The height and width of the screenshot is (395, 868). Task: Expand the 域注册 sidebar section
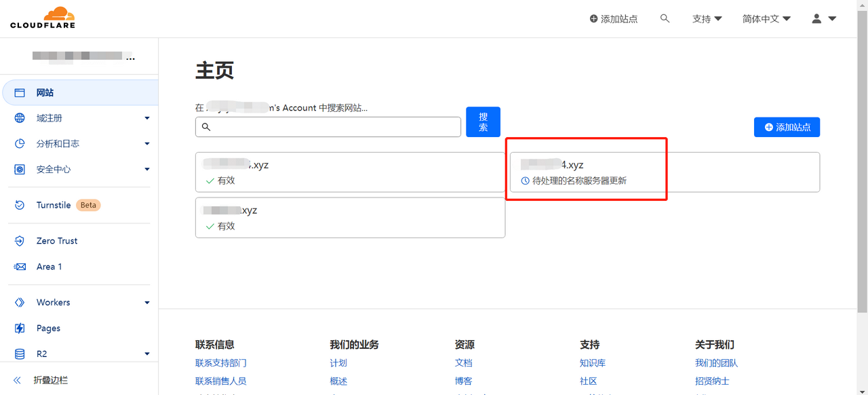coord(147,119)
